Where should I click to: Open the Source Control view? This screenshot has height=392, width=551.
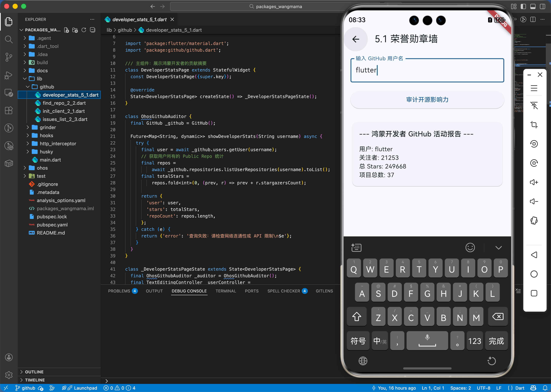[x=9, y=57]
